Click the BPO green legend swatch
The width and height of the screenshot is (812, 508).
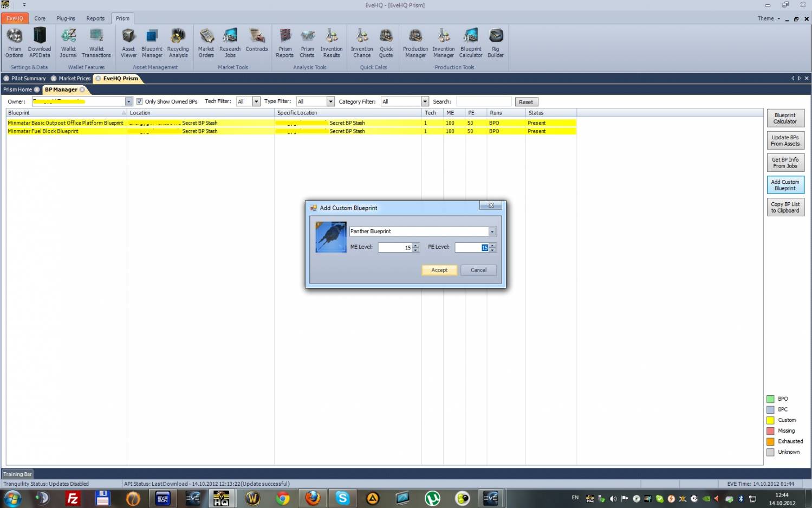(x=770, y=399)
